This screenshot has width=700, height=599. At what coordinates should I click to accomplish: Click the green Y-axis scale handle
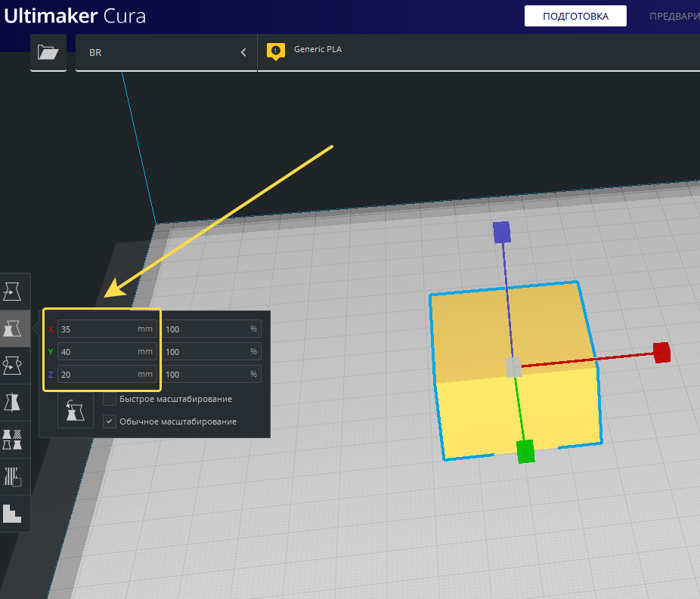tap(525, 452)
